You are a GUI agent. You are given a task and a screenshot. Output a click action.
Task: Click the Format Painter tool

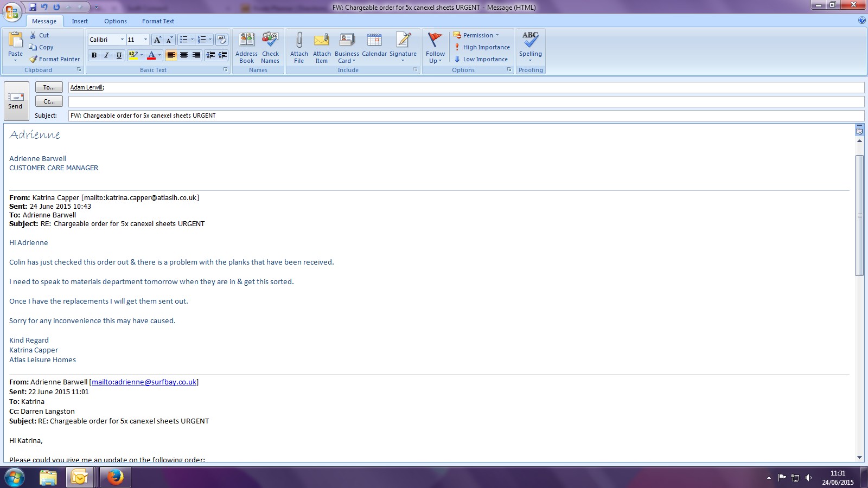coord(55,59)
